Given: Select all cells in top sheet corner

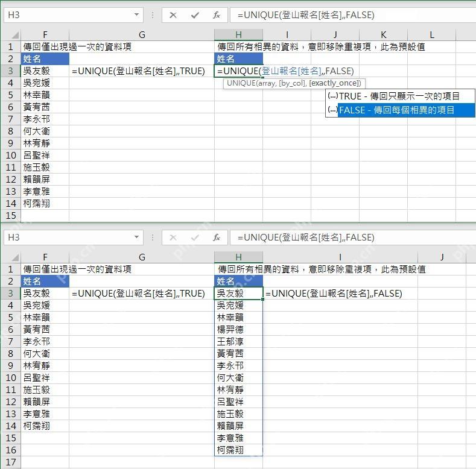Looking at the screenshot, I should coord(11,34).
